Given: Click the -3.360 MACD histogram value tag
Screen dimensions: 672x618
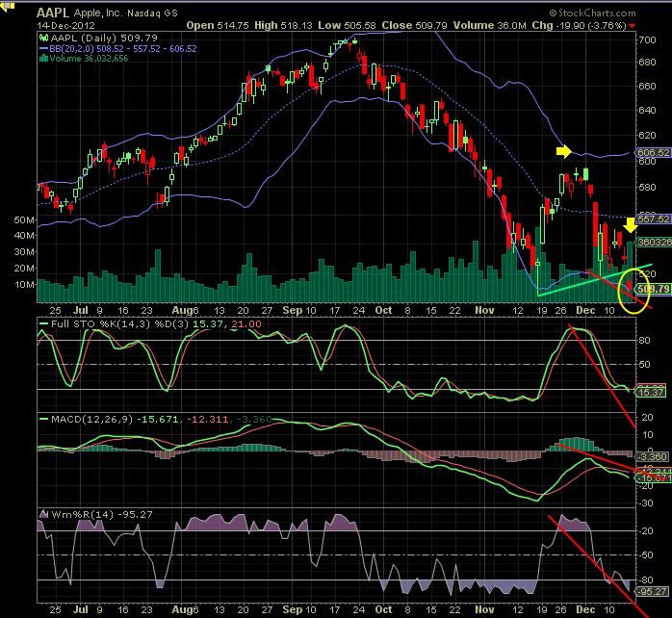Looking at the screenshot, I should pos(652,457).
